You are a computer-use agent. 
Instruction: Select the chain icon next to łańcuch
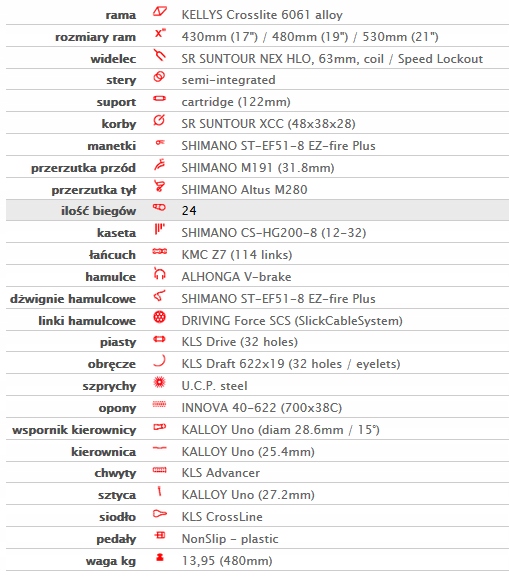tap(160, 251)
